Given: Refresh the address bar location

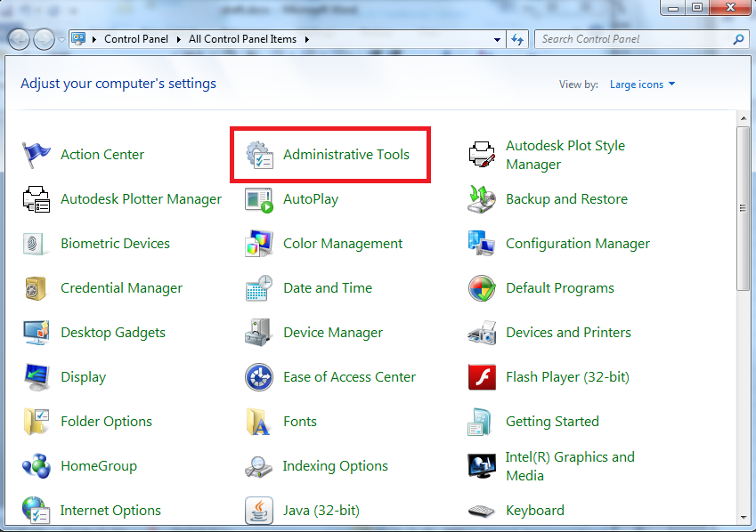Looking at the screenshot, I should coord(517,39).
